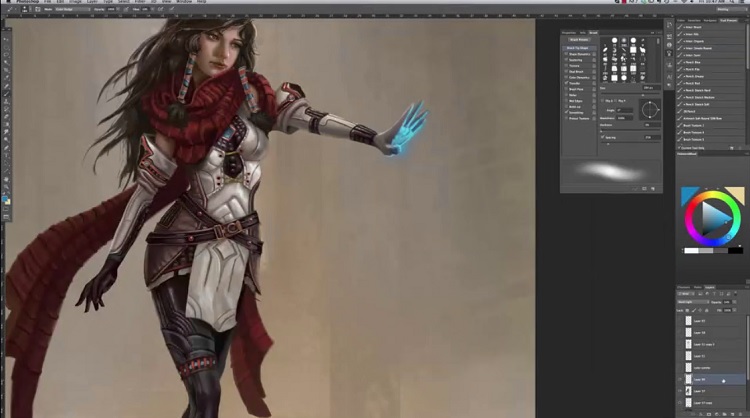
Task: Select the Brush tool in left toolbar
Action: 6,94
